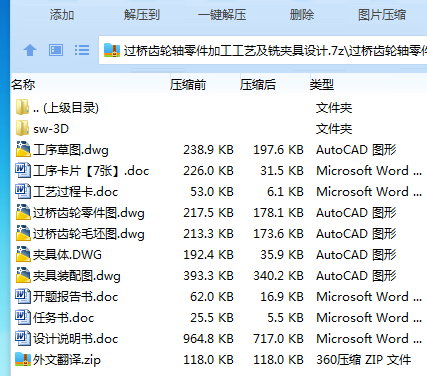427x376 pixels.
Task: Select the file name 工序草图.dwg
Action: pyautogui.click(x=71, y=150)
